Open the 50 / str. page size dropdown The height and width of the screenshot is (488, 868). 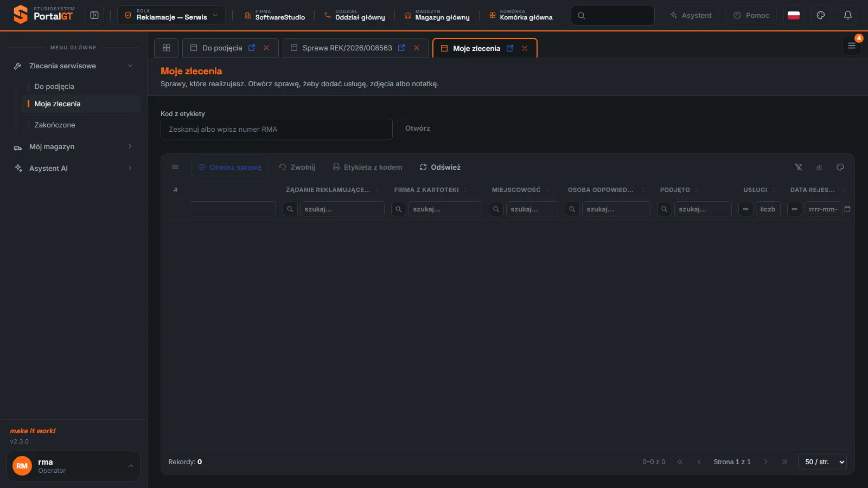click(x=822, y=462)
